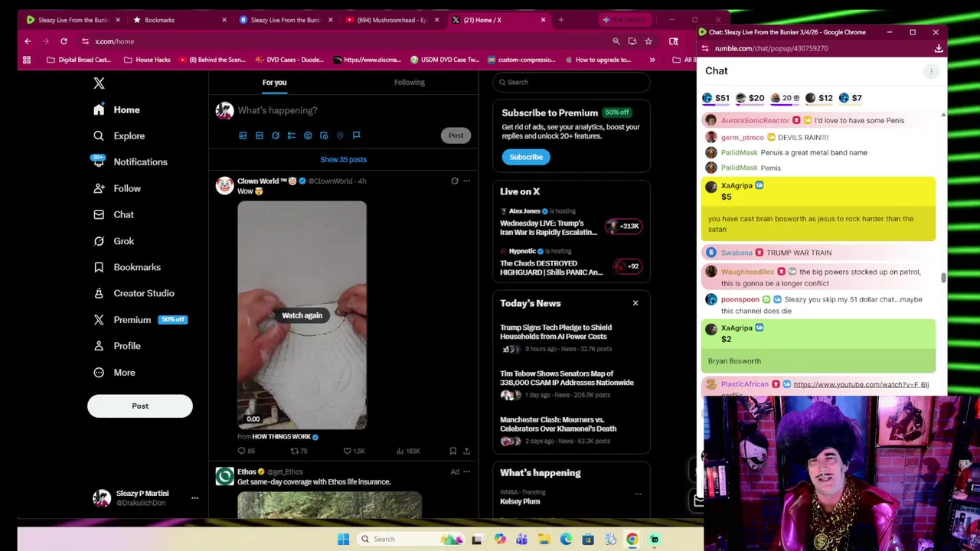
Task: Add a GIF via composer icon
Action: click(259, 135)
